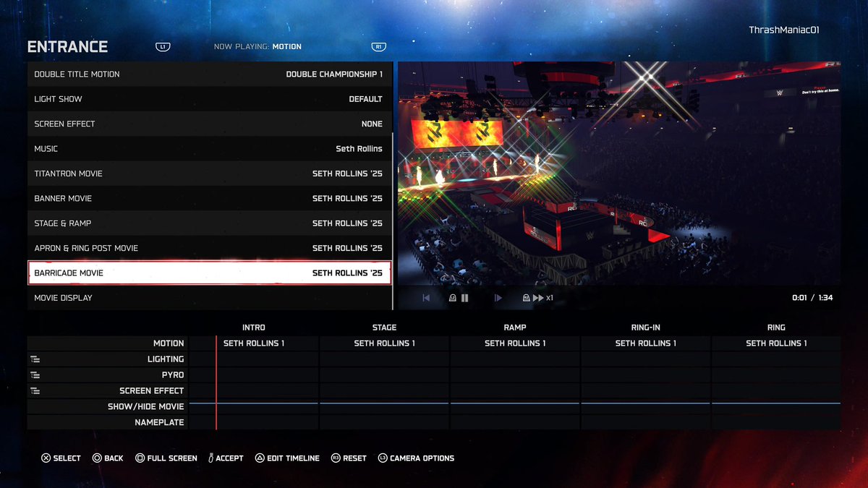
Task: Select the DOUBLE TITLE MOTION row
Action: tap(209, 74)
